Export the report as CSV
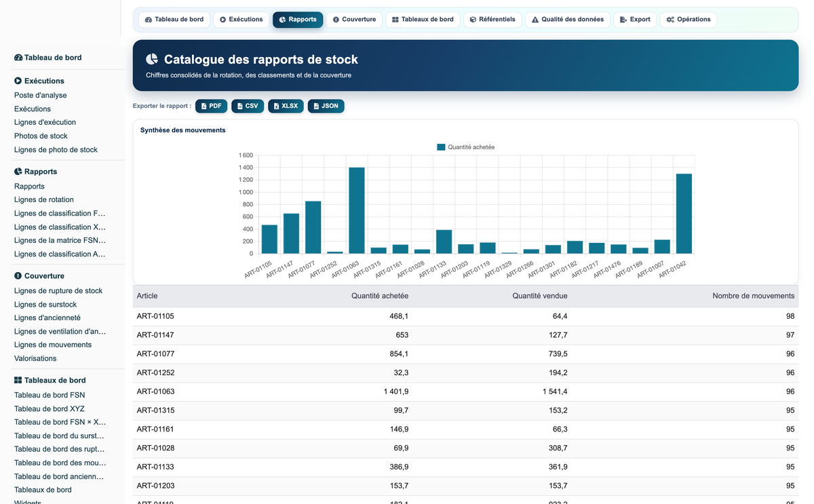814x504 pixels. 248,106
